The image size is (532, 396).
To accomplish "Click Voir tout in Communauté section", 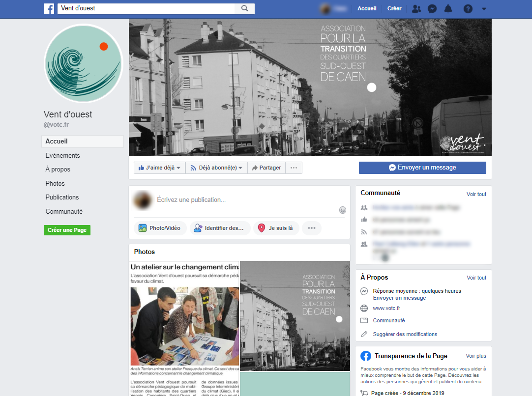I will coord(476,194).
